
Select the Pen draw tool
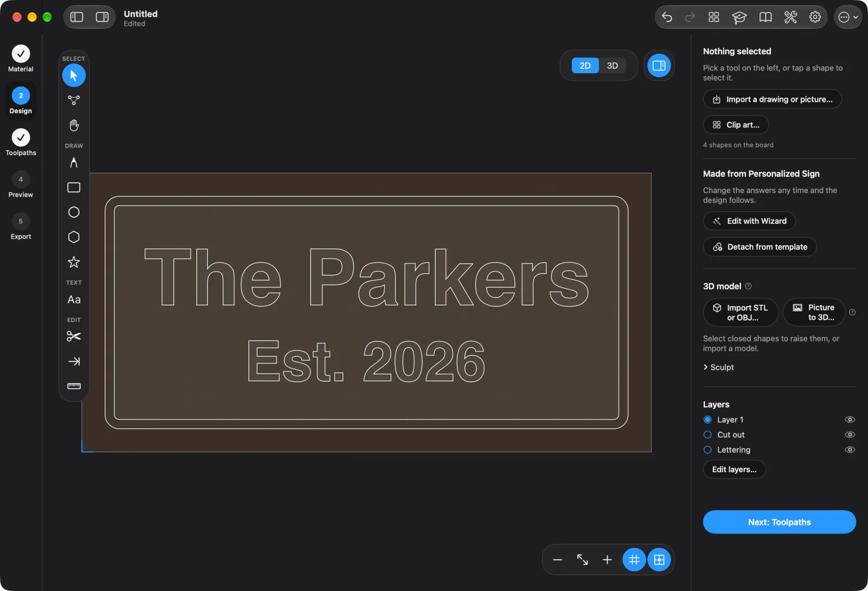pyautogui.click(x=74, y=163)
